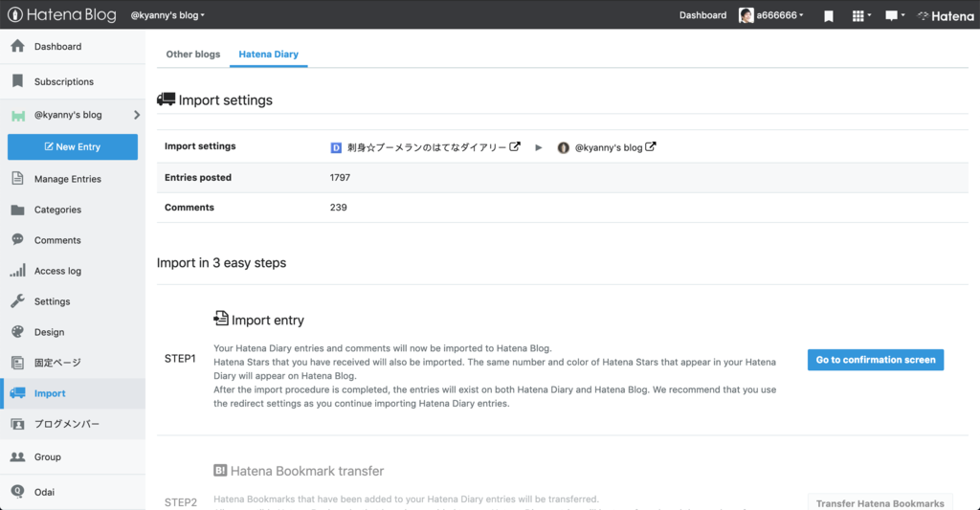The width and height of the screenshot is (980, 510).
Task: Click the @kyanny's blog round avatar icon
Action: point(563,147)
